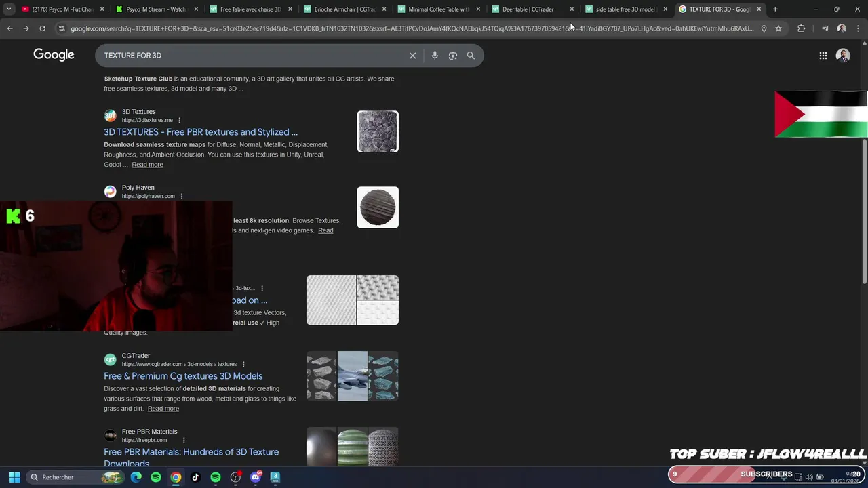Click Read more under 3D Textures result

147,165
